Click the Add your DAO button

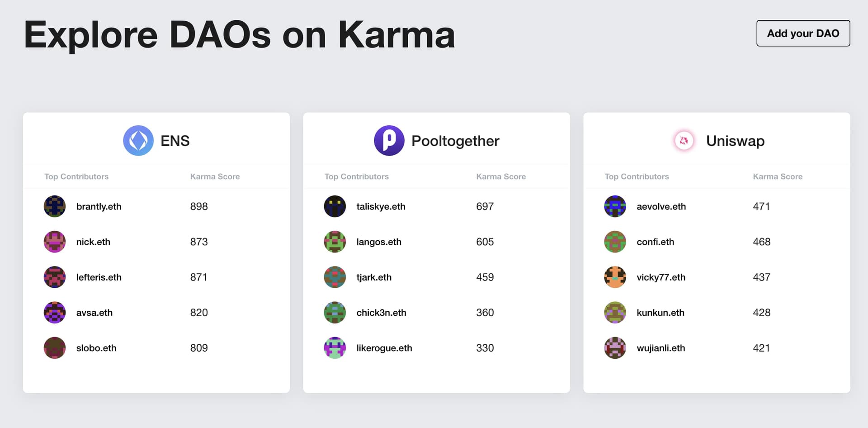[x=803, y=33]
